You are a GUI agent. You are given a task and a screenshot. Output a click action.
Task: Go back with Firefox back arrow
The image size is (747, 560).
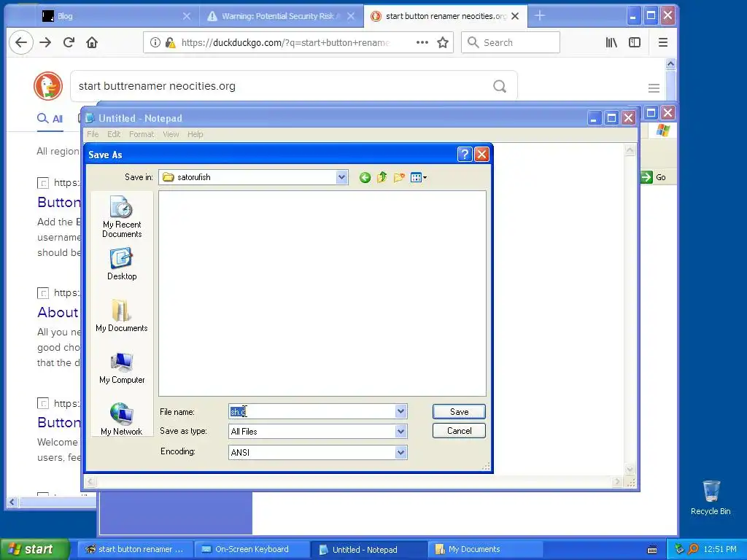pyautogui.click(x=21, y=42)
